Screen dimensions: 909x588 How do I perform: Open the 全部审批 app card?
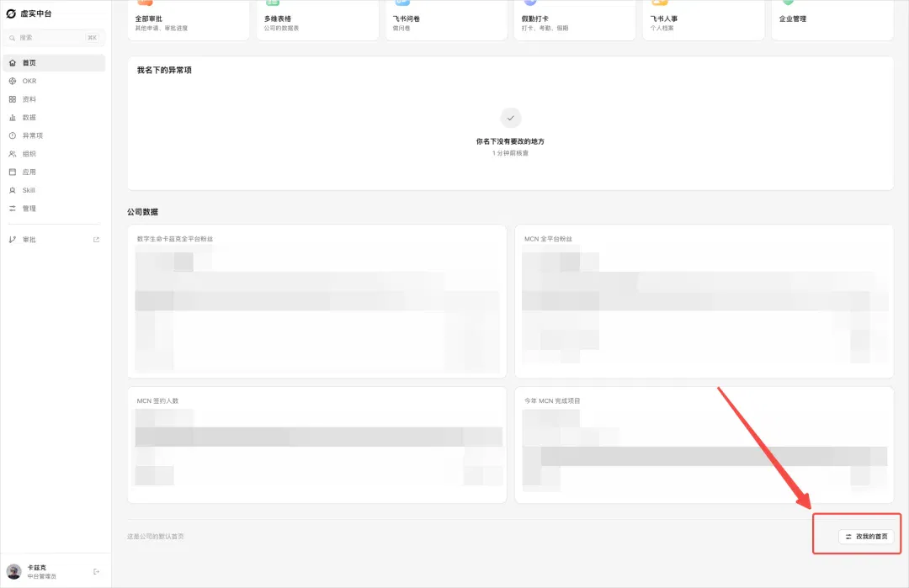[189, 20]
